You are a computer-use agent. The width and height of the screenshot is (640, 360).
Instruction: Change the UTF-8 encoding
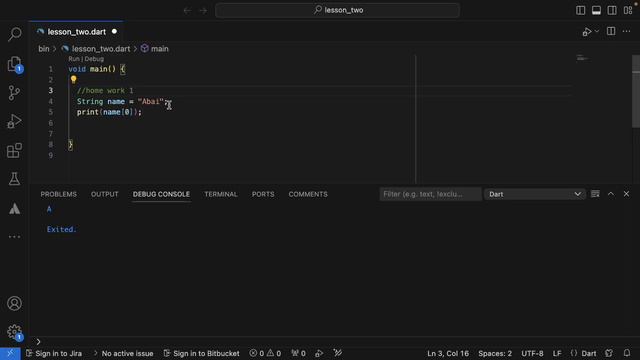(532, 353)
